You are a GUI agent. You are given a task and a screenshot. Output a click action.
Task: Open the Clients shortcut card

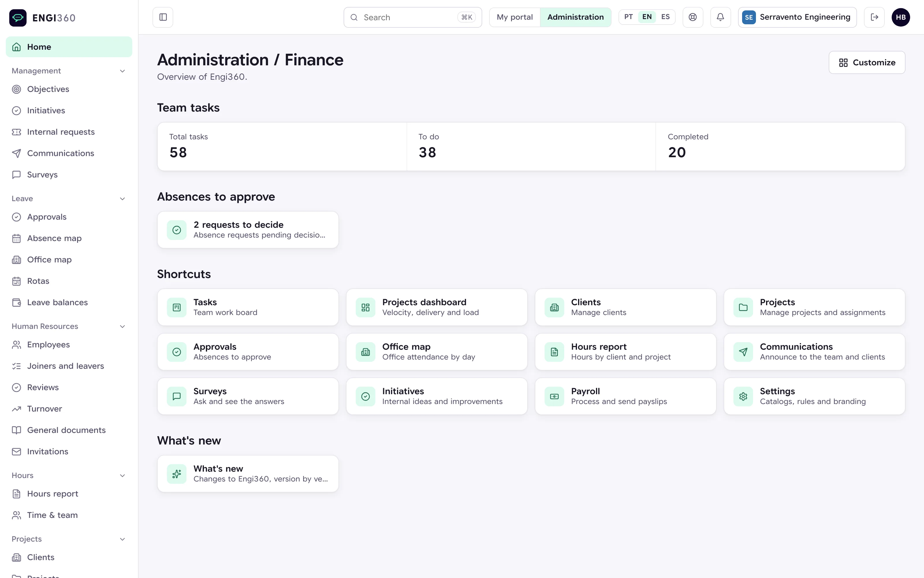point(625,307)
